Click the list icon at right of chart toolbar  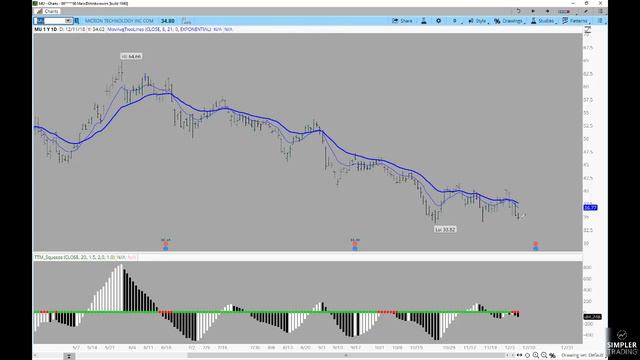point(600,21)
